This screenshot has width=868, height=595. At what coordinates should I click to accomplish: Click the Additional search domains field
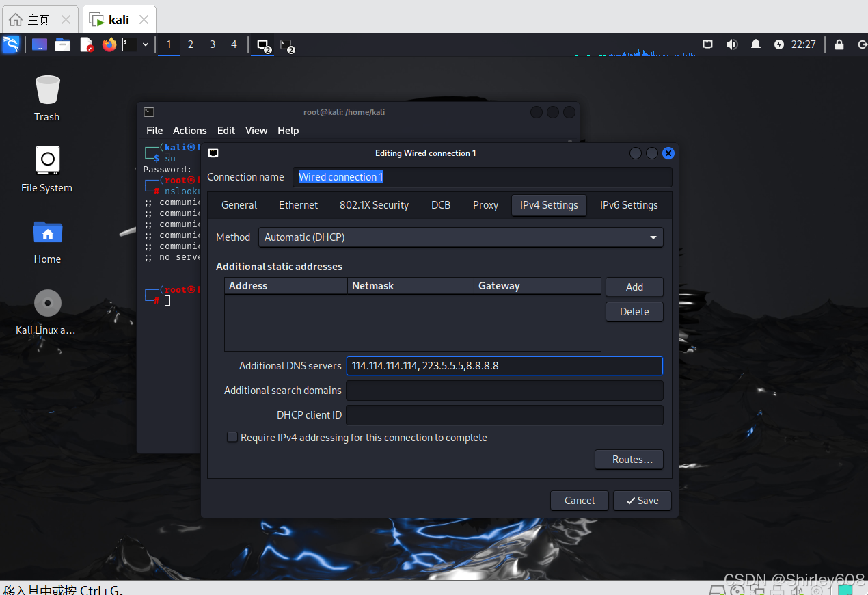504,391
